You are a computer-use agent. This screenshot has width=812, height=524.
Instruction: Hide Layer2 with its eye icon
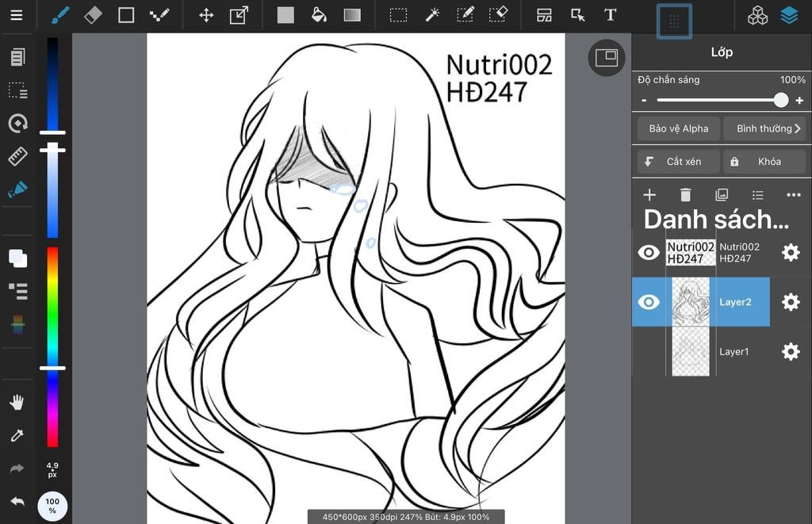click(649, 302)
